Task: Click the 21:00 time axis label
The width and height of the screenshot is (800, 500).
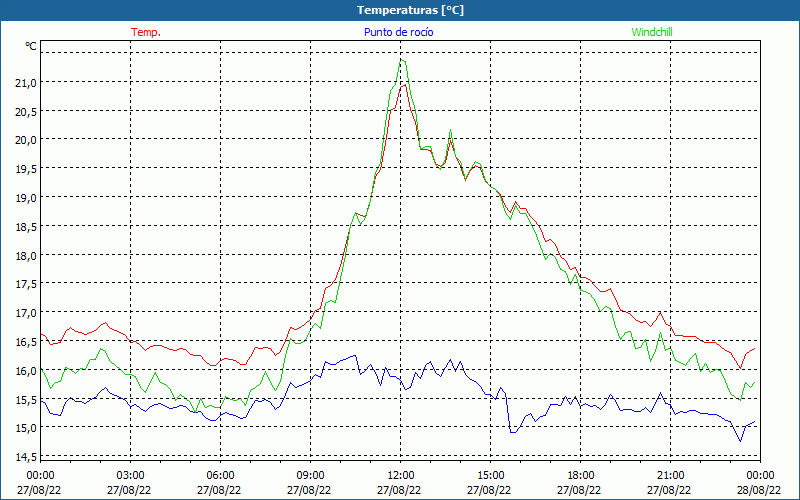Action: (670, 476)
